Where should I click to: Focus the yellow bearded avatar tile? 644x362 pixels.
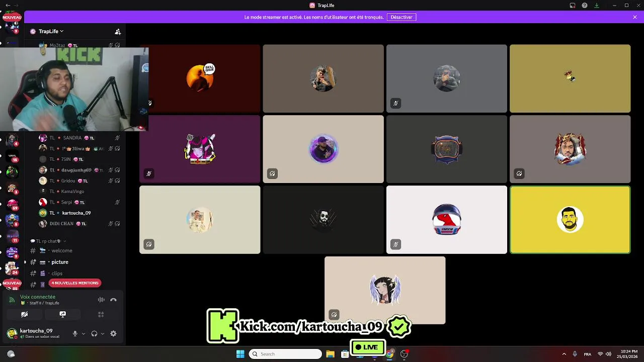coord(570,220)
